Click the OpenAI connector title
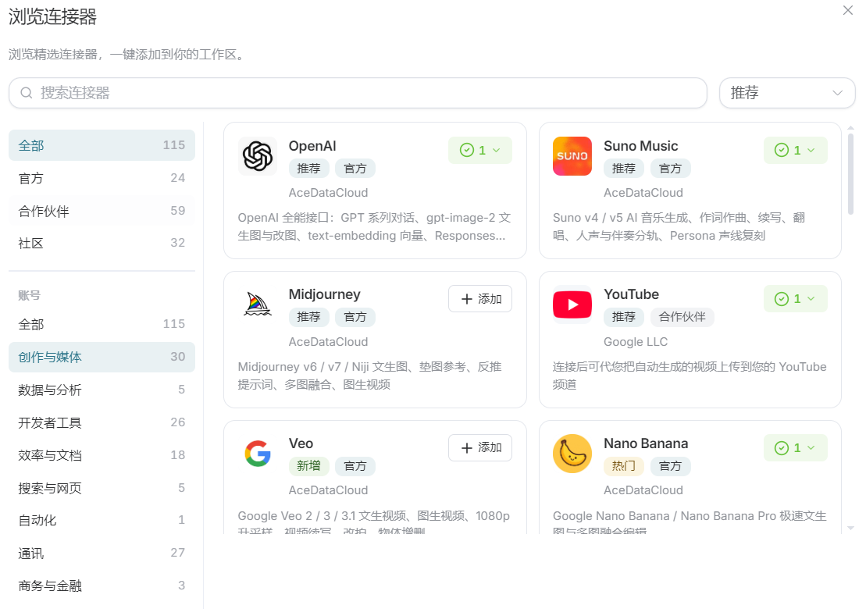The width and height of the screenshot is (866, 616). [312, 146]
